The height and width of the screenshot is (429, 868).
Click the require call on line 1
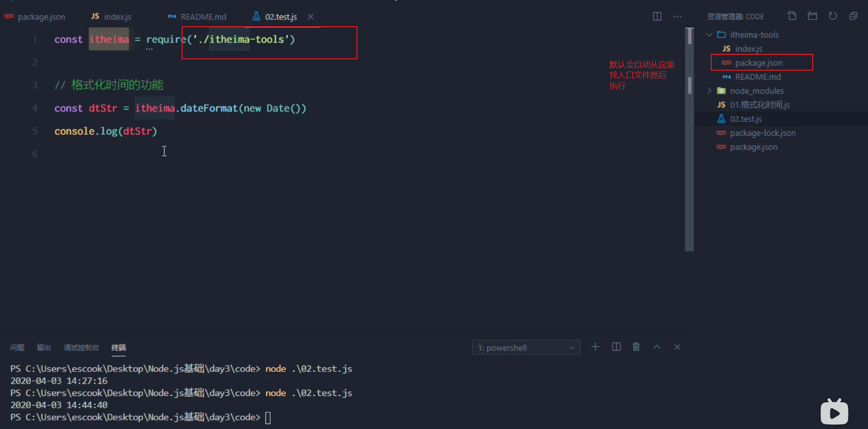(166, 39)
